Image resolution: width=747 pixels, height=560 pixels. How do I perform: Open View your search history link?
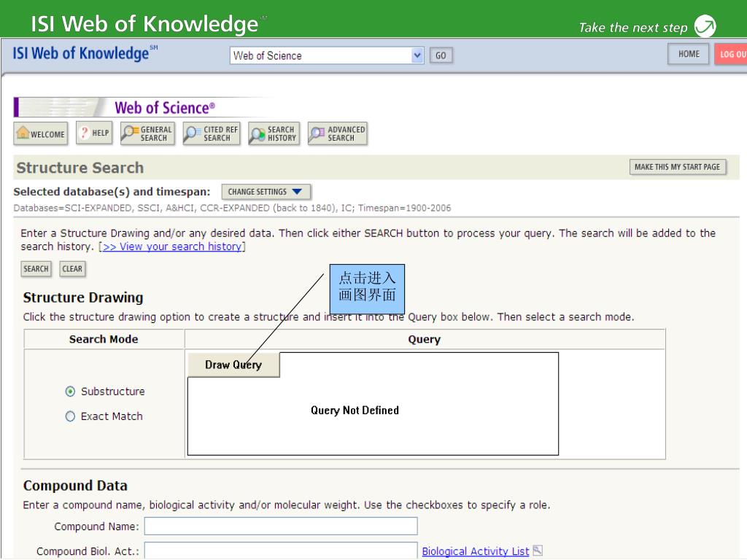point(172,246)
